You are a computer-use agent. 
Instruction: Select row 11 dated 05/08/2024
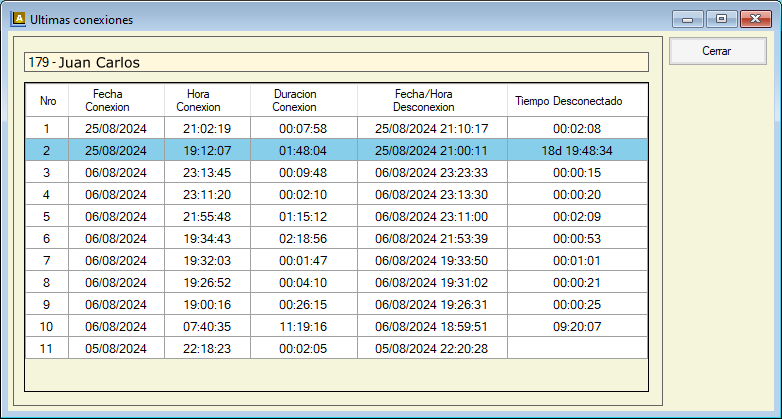116,348
